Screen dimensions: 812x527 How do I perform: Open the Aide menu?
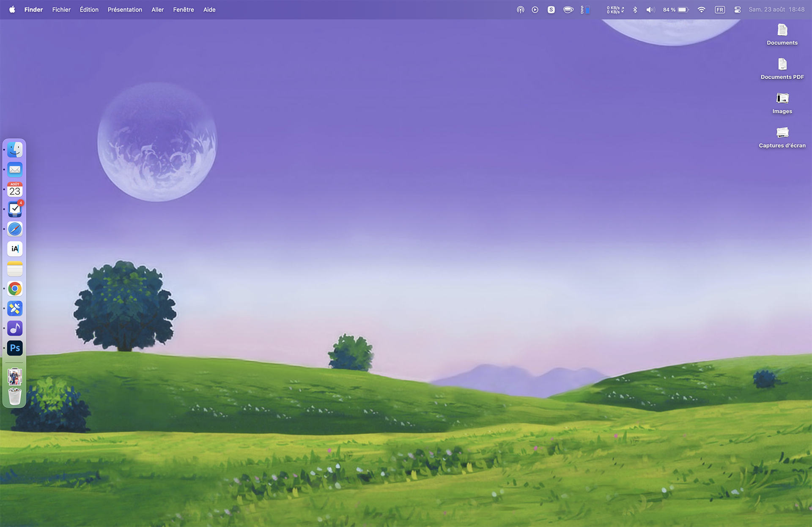209,9
